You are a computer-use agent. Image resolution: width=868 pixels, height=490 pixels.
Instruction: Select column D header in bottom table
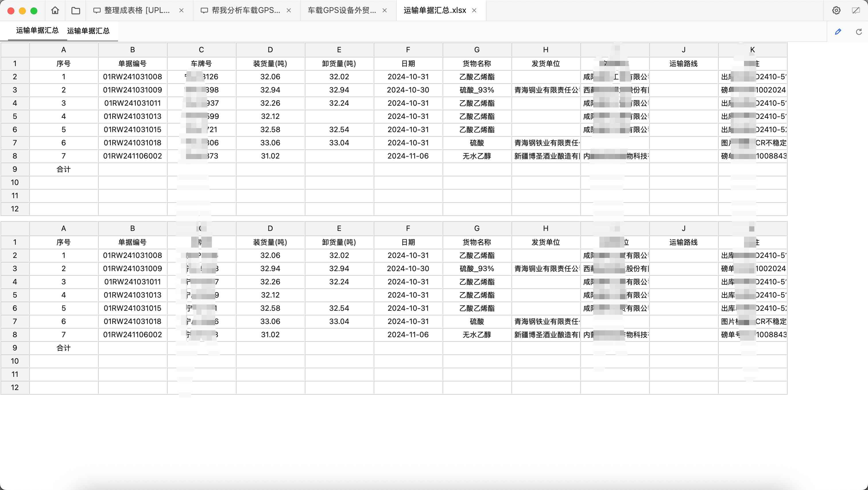click(270, 229)
